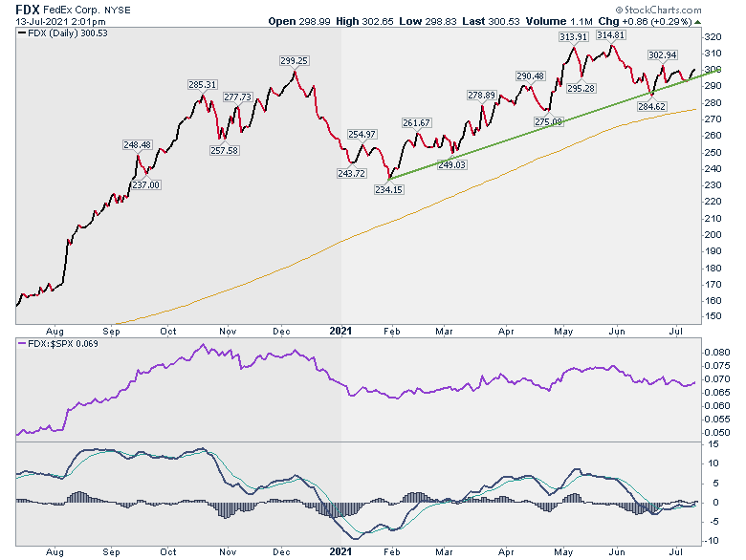Click the 248.48 price label

137,144
